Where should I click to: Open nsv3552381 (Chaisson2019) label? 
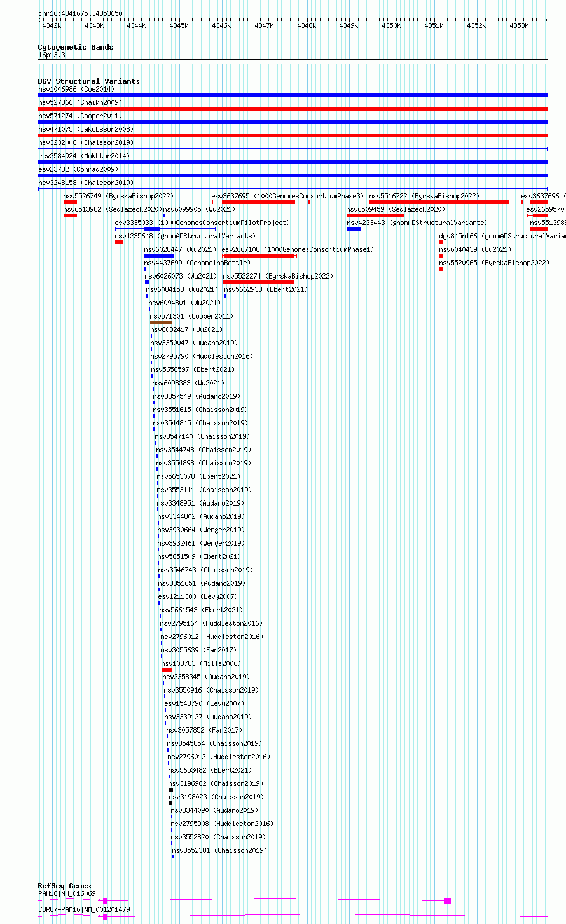click(219, 850)
